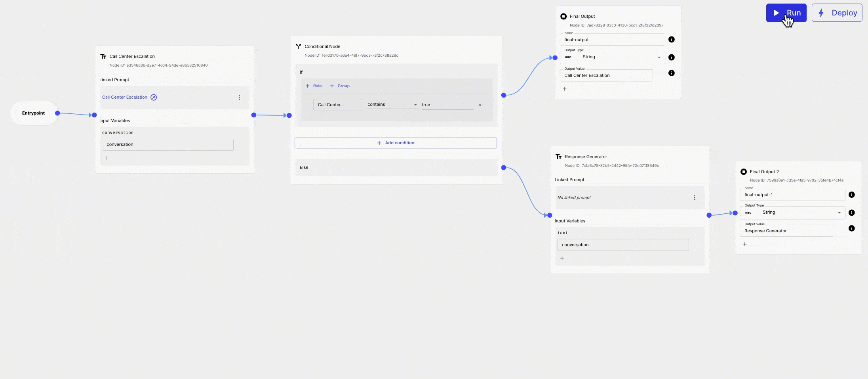Open Output Type dropdown on Final Output 2

point(839,212)
